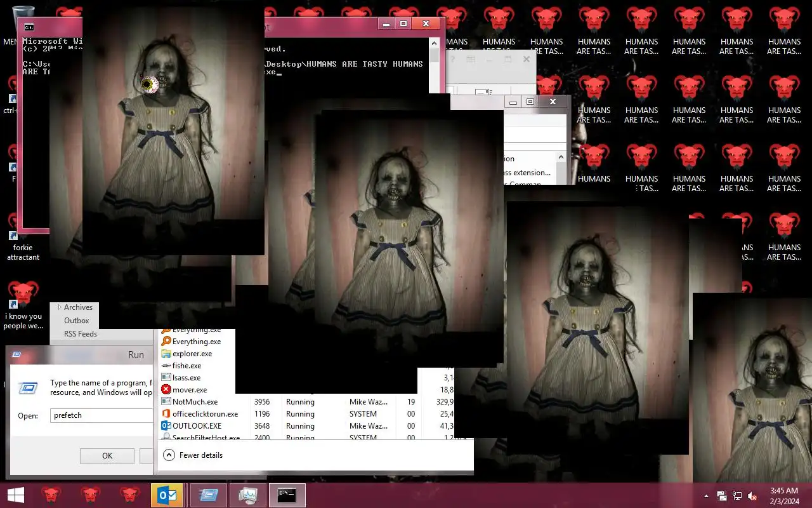Select lsass.exe process icon in Task Manager
Screen dimensions: 812x508
pyautogui.click(x=166, y=378)
